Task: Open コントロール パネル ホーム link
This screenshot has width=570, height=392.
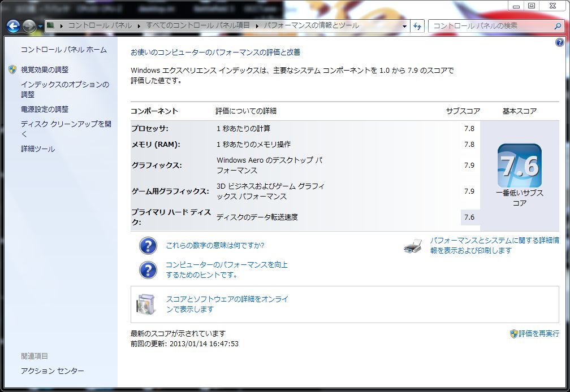Action: [x=63, y=50]
